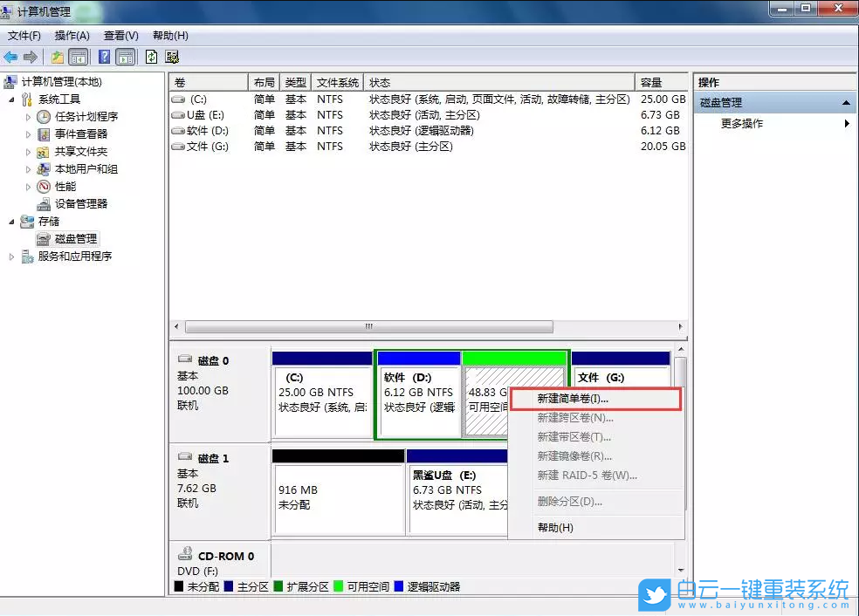Click the Back arrow toolbar icon
859x616 pixels.
[x=10, y=57]
